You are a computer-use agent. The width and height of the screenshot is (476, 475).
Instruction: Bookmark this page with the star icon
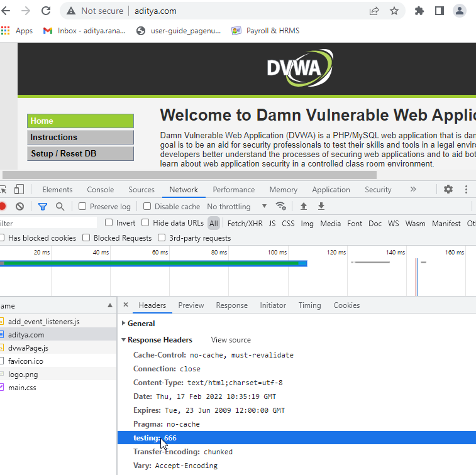394,11
